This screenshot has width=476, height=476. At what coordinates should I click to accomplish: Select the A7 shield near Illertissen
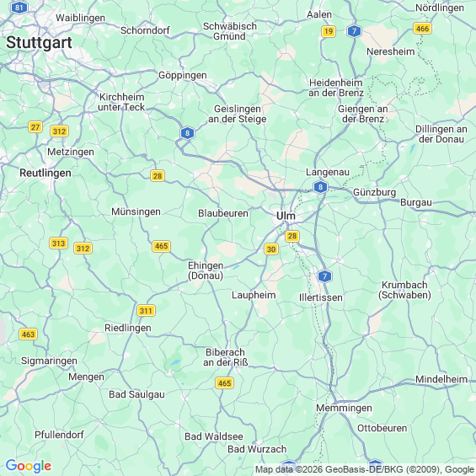[x=324, y=276]
